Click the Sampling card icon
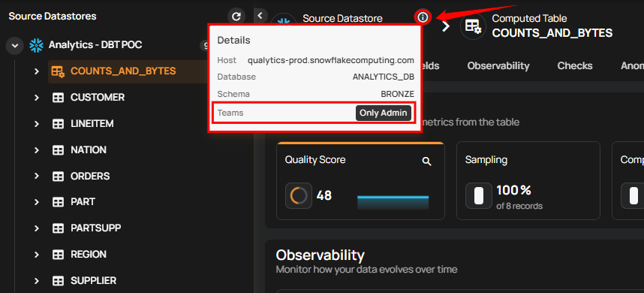Screen dimensions: 644x293 point(478,195)
